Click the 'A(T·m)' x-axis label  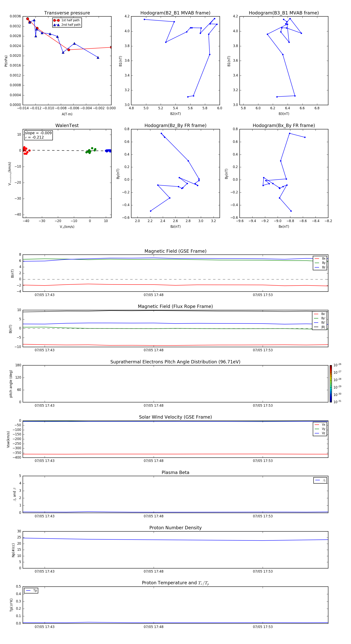point(67,114)
